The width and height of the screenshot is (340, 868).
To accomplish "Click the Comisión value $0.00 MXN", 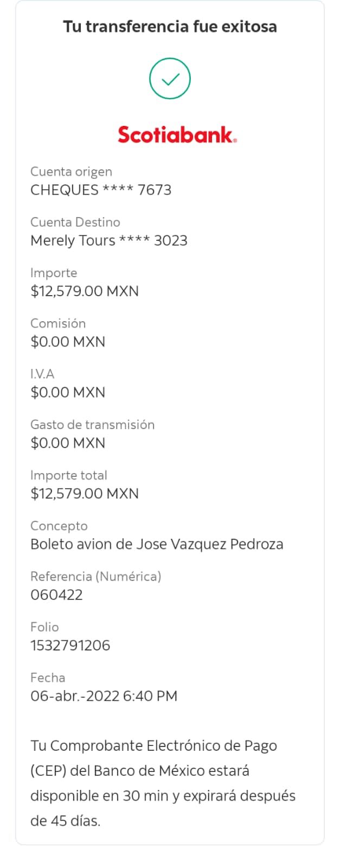I will 68,342.
